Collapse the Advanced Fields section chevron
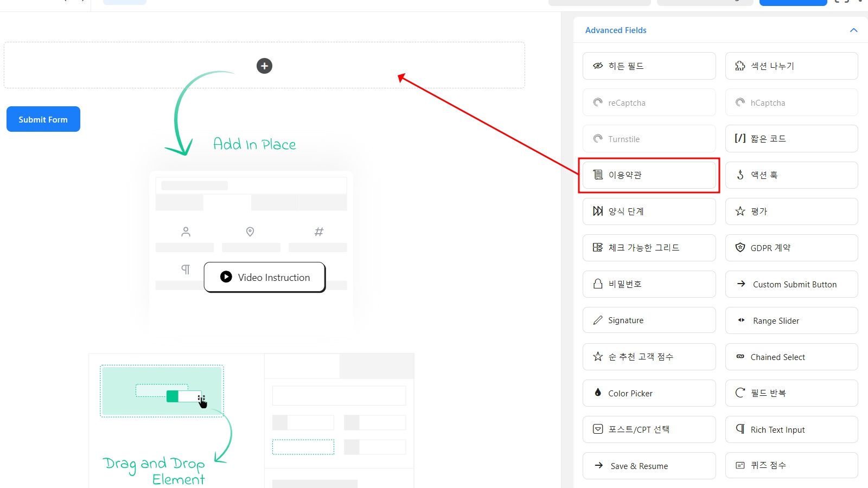Screen dimensions: 868x488 (853, 30)
